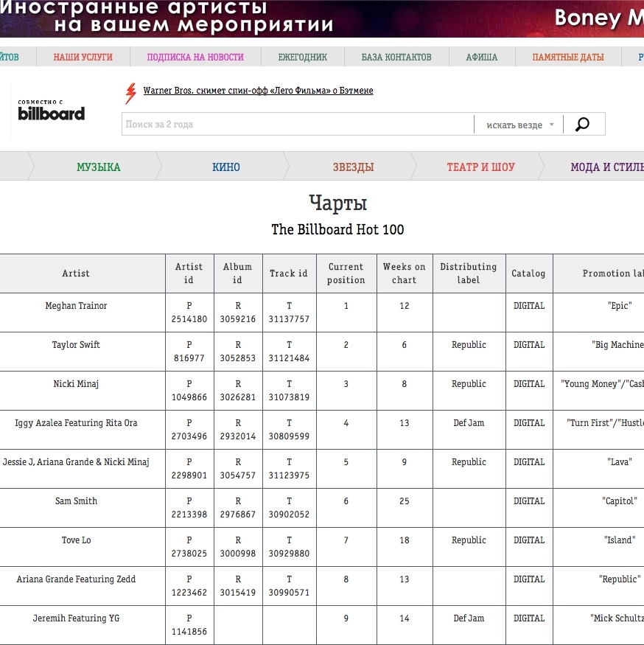Switch to the КИНО category tab
Screen dimensions: 644x645
pos(226,167)
